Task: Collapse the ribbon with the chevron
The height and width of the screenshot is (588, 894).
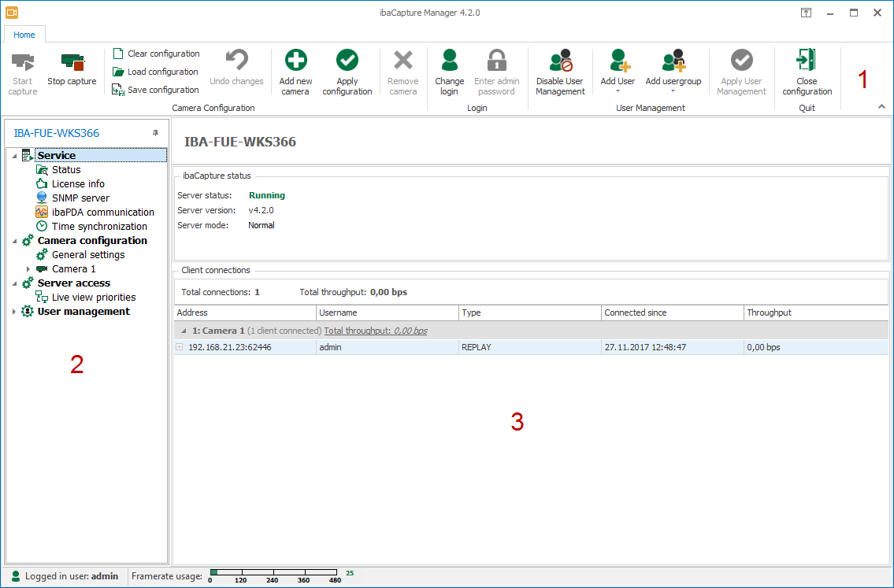Action: point(881,107)
